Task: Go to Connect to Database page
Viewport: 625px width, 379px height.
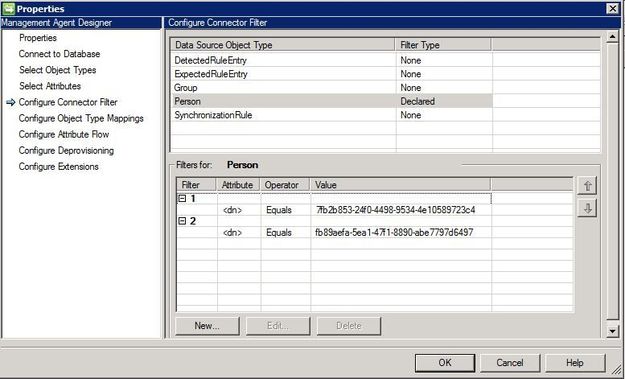Action: [59, 54]
